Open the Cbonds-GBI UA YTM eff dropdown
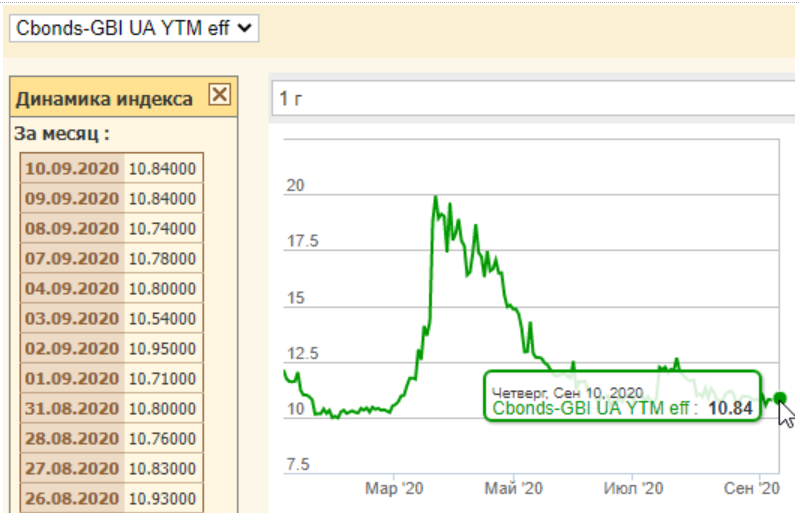 click(134, 28)
